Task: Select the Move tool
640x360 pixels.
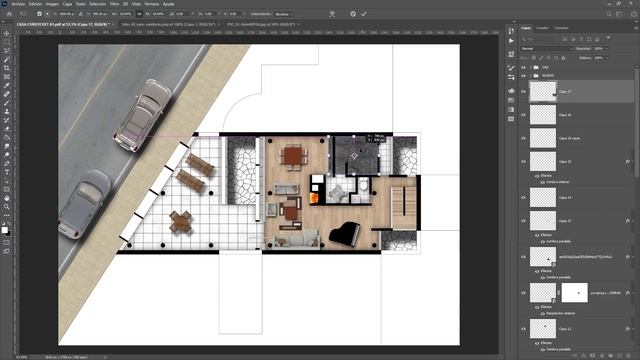Action: [x=7, y=33]
